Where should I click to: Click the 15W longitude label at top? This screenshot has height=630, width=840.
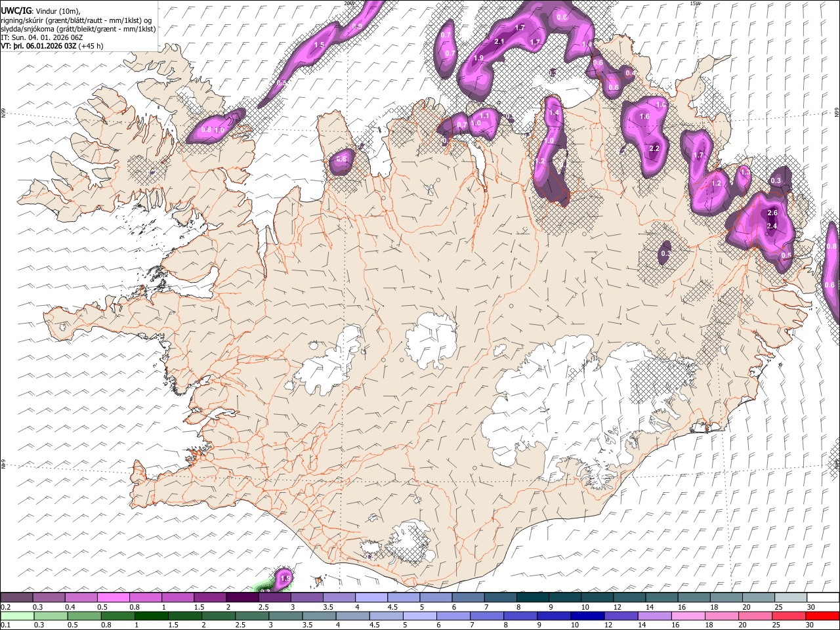point(695,3)
